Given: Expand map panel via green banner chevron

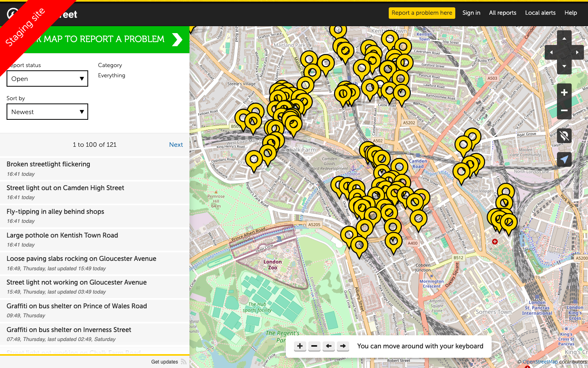Looking at the screenshot, I should [x=177, y=40].
